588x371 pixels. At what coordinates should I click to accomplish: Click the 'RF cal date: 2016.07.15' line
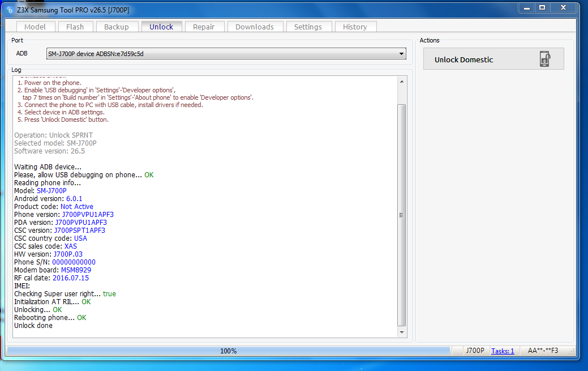pyautogui.click(x=51, y=278)
